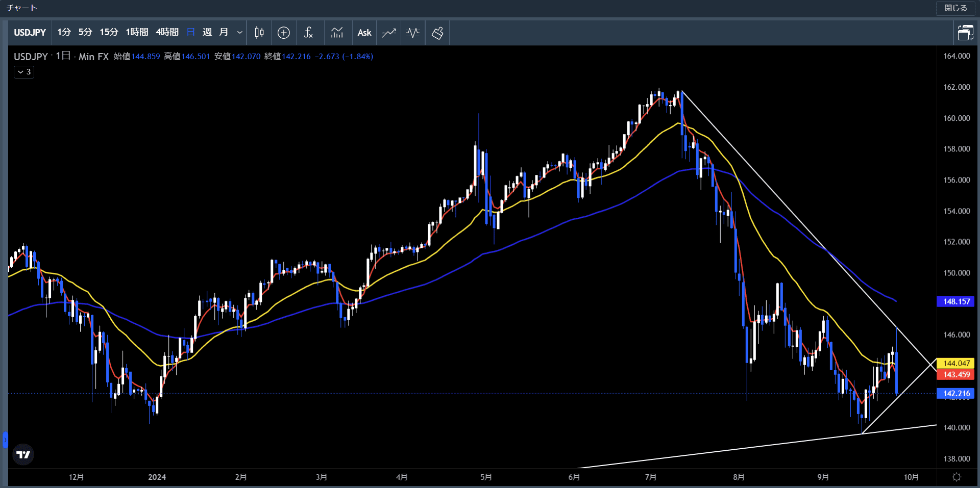
Task: Toggle the Ask price display
Action: (x=364, y=33)
